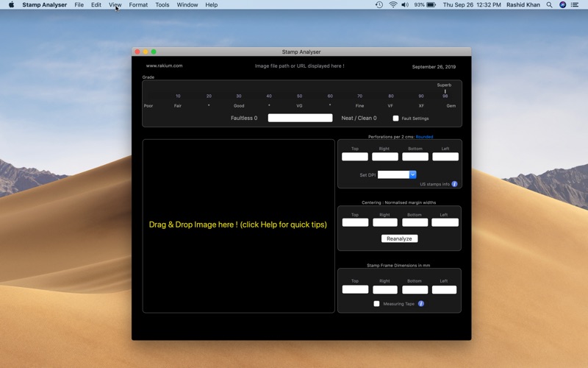Click Frame Dimensions Left field

(x=444, y=289)
